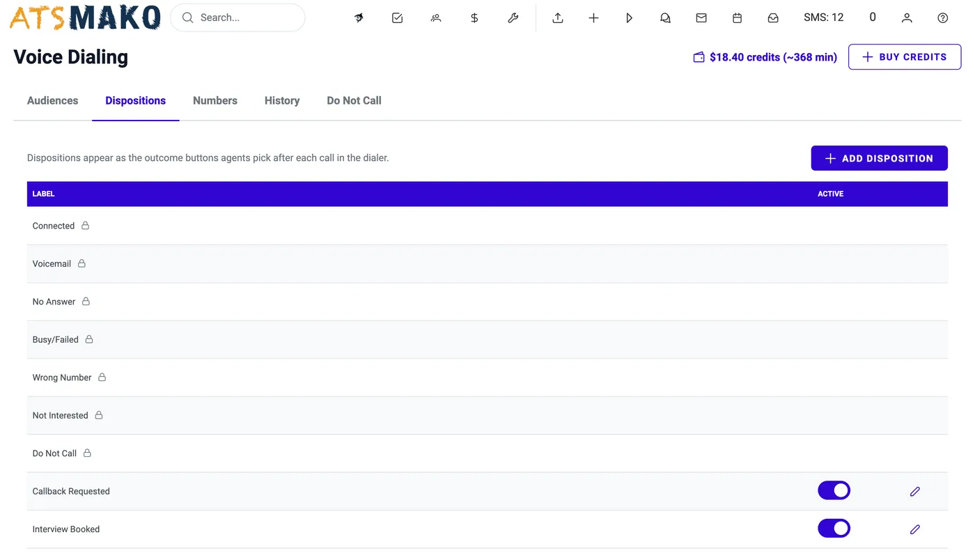This screenshot has width=975, height=560.
Task: Open the calendar icon
Action: (x=737, y=18)
